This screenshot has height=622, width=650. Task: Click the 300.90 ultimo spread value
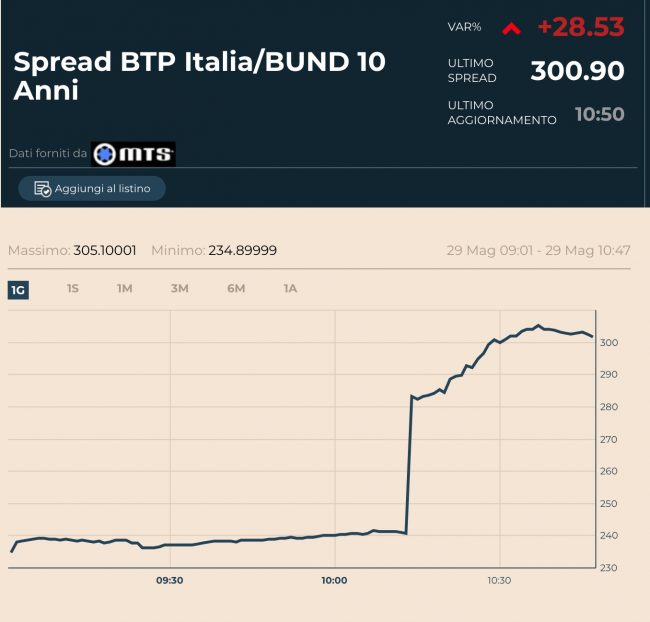[577, 71]
